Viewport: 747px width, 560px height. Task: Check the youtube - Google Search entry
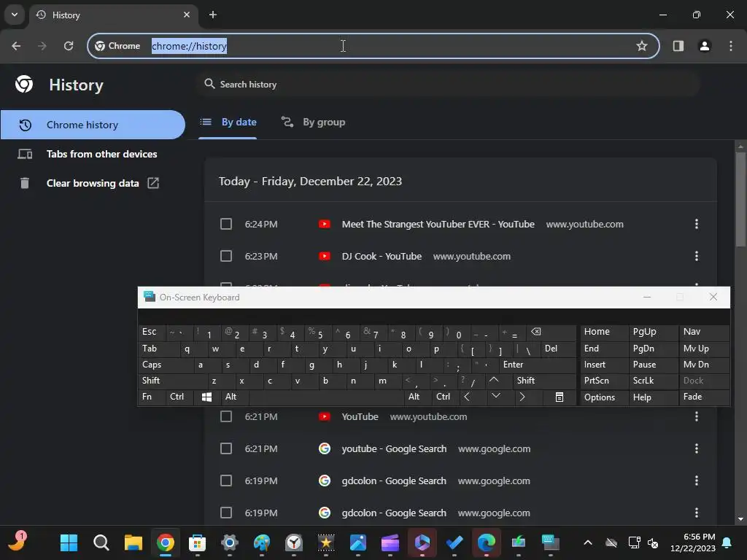point(226,448)
